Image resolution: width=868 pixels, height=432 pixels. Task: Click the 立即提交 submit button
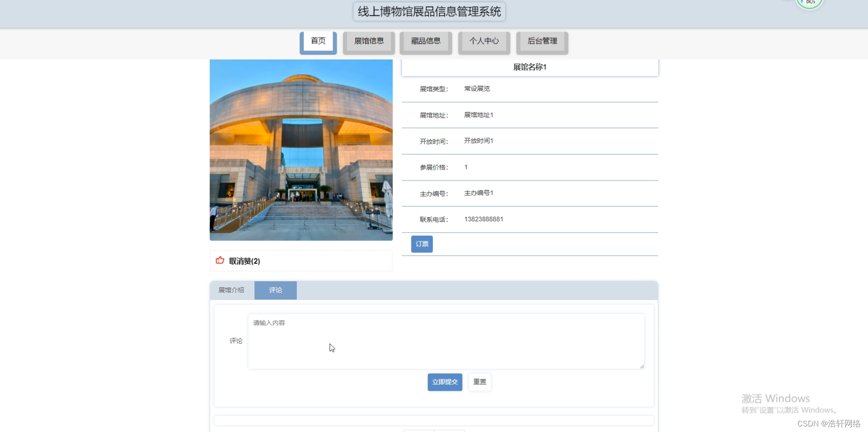coord(444,382)
